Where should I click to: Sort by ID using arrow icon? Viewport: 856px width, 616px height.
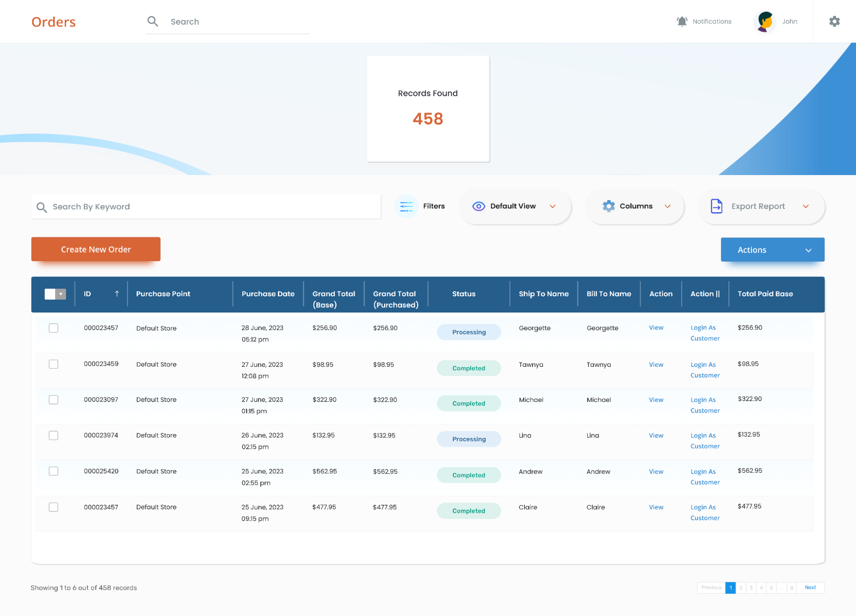(x=116, y=294)
